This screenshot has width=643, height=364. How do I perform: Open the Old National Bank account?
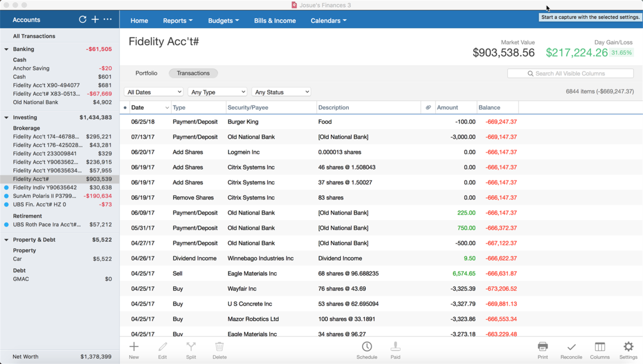click(36, 102)
